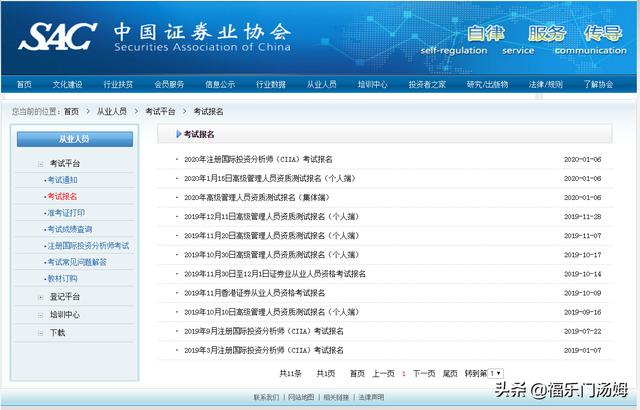Click the 从业人员 sidebar header button
Image resolution: width=640 pixels, height=410 pixels.
click(75, 139)
